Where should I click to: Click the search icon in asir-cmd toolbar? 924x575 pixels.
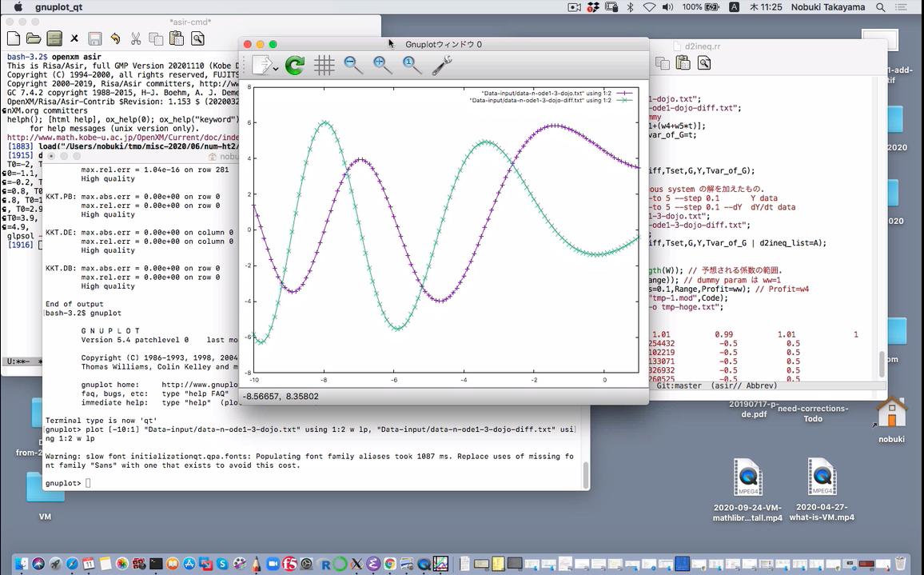click(197, 39)
